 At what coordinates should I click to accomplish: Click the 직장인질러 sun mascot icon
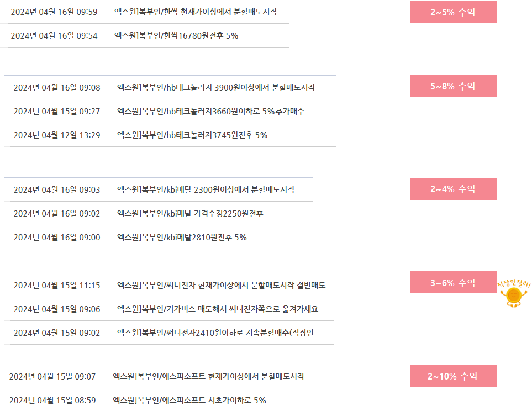click(x=514, y=293)
